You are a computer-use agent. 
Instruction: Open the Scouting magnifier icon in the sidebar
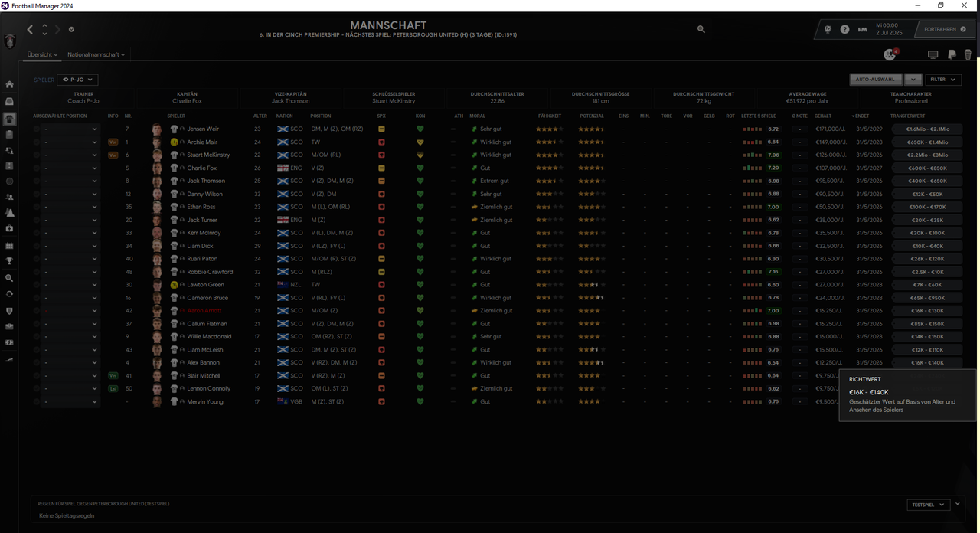tap(9, 278)
